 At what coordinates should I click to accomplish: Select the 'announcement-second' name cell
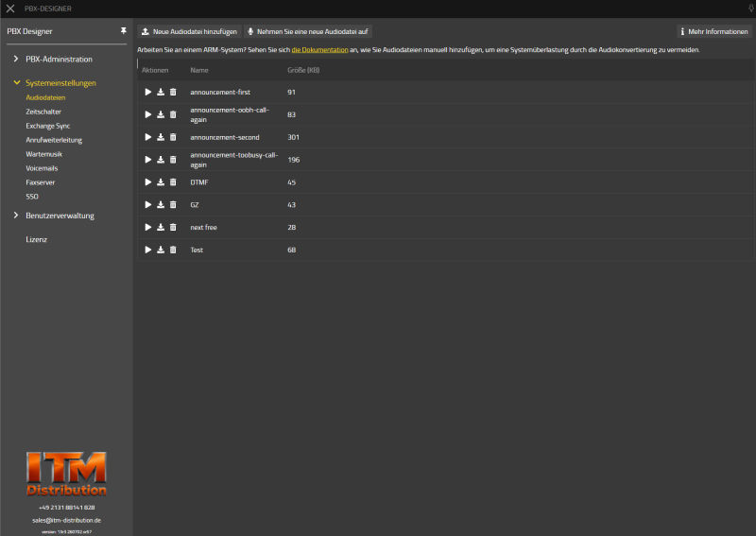pos(225,137)
